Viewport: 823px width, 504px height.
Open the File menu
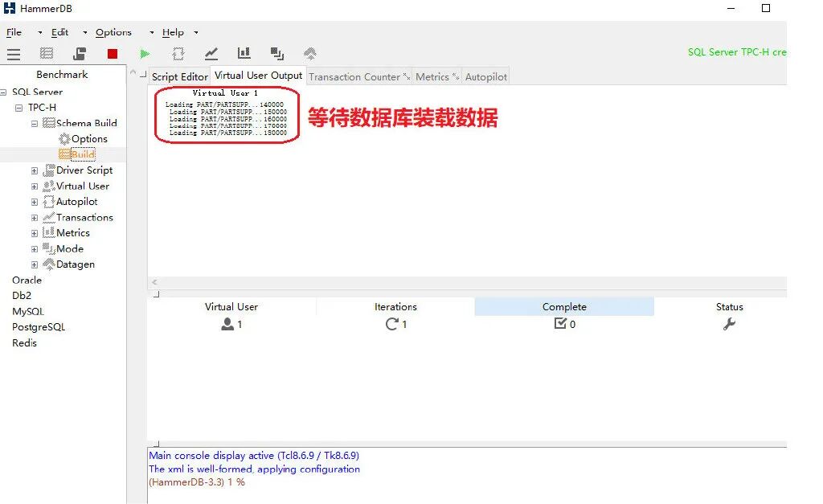coord(14,32)
